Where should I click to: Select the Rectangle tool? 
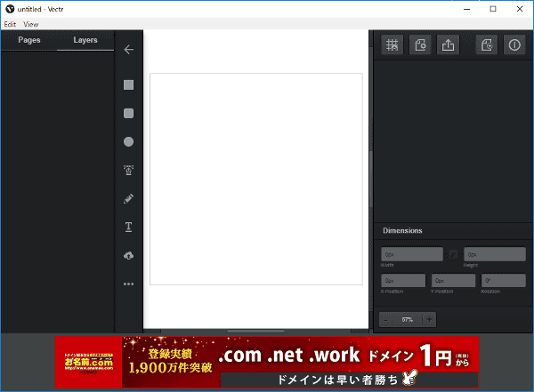(x=128, y=84)
